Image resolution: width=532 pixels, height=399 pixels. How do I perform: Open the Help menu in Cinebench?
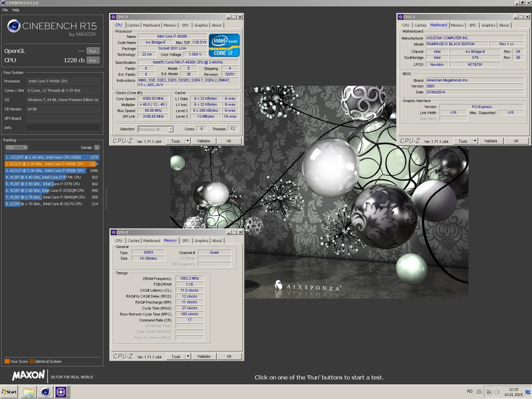click(16, 10)
